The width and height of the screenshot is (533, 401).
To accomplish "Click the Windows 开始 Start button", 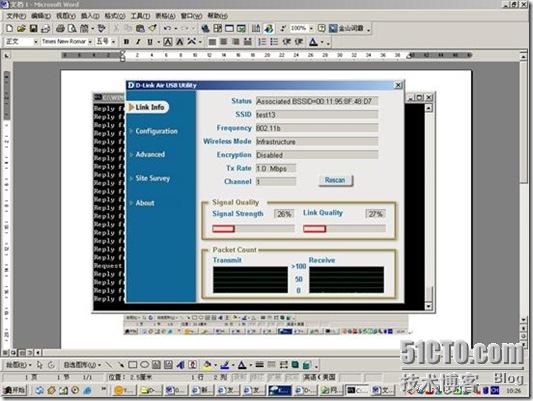I will [15, 390].
